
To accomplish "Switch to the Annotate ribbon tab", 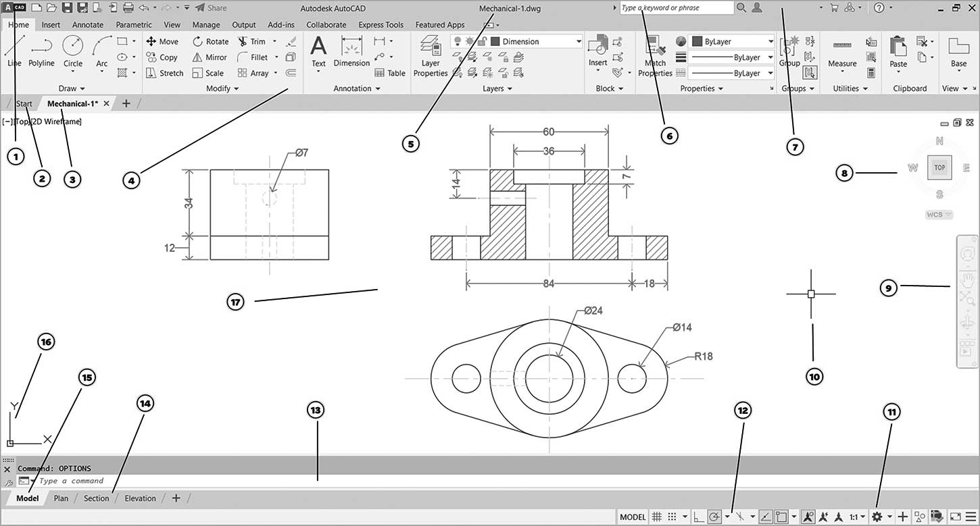I will click(88, 25).
